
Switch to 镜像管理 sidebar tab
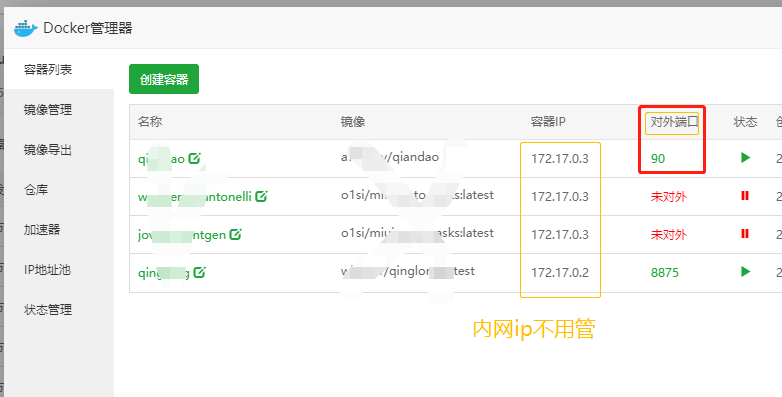48,110
